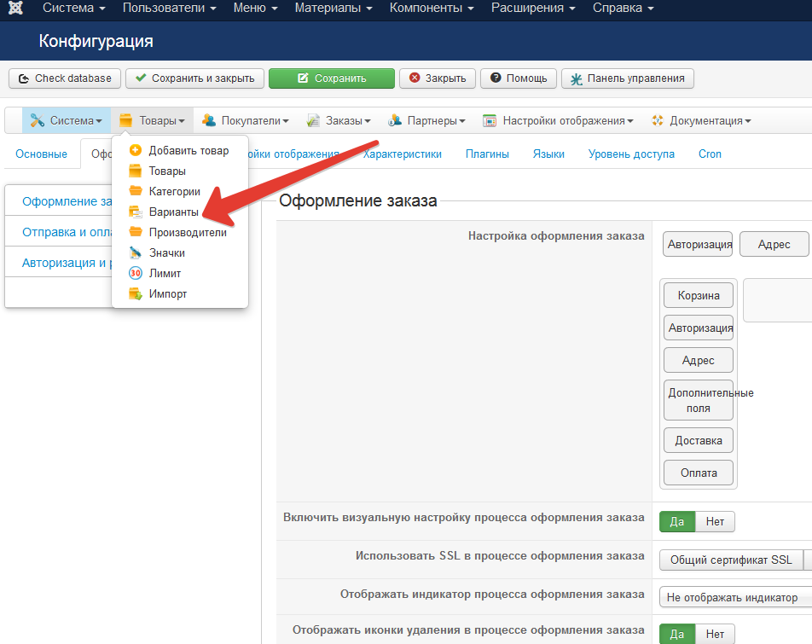Open the Уровень доступа tab
The image size is (812, 644).
(631, 154)
